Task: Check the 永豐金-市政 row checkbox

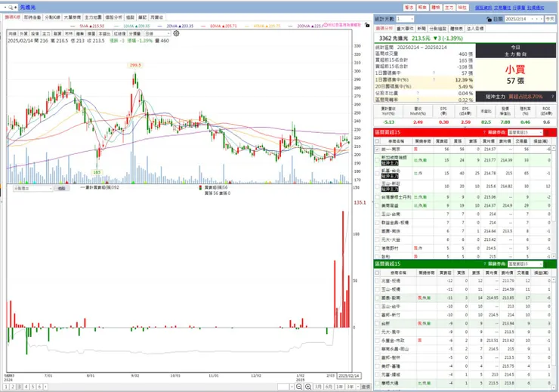Action: tap(377, 341)
